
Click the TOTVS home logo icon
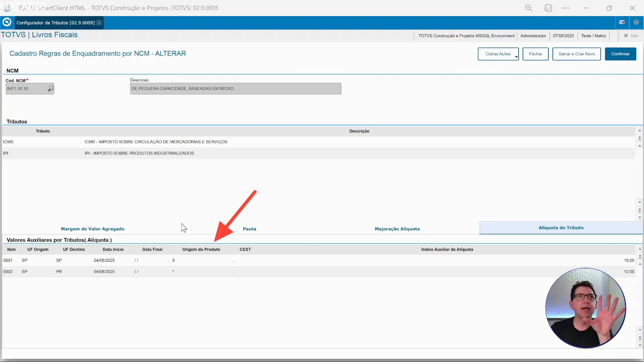(x=7, y=22)
